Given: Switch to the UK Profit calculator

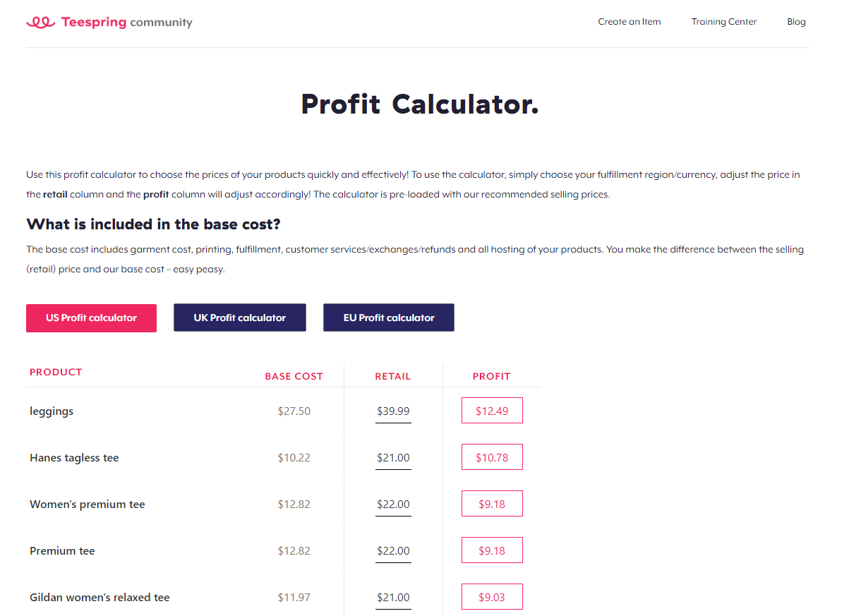Looking at the screenshot, I should pos(239,318).
